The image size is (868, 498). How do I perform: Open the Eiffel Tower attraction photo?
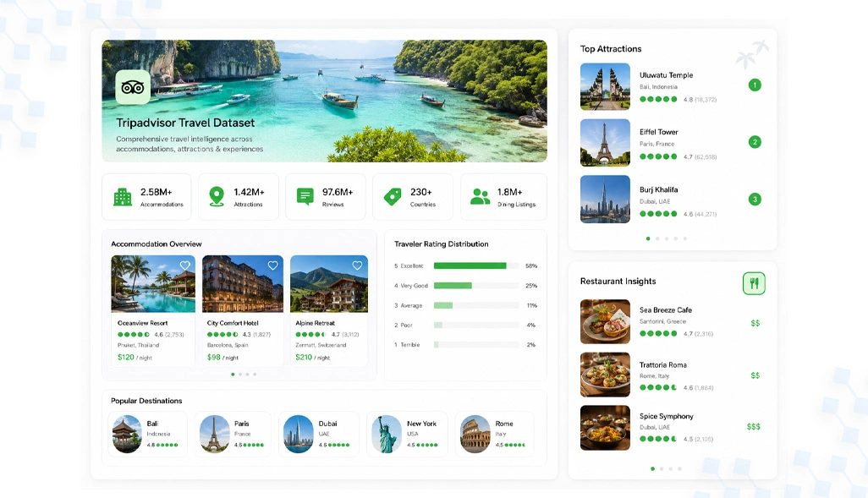pyautogui.click(x=605, y=143)
